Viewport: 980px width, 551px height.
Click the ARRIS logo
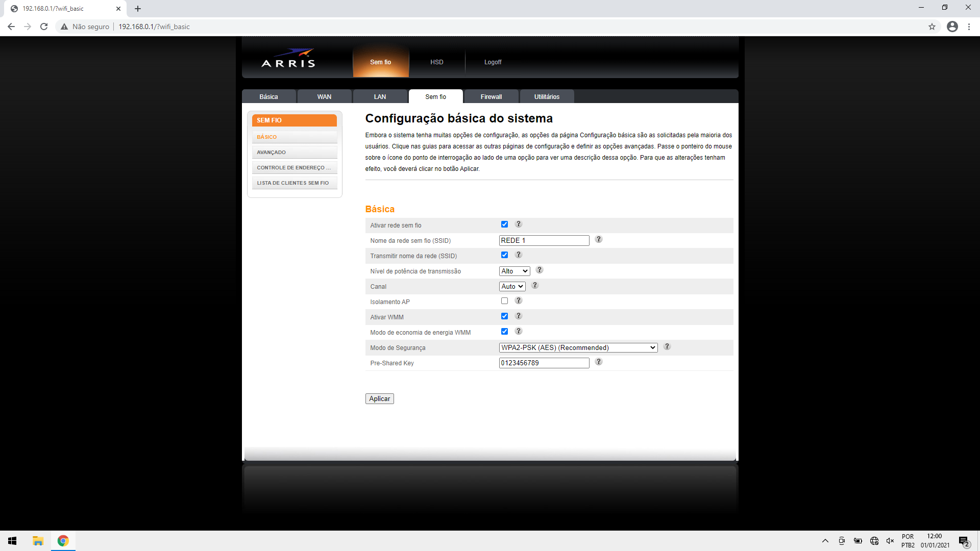[288, 58]
